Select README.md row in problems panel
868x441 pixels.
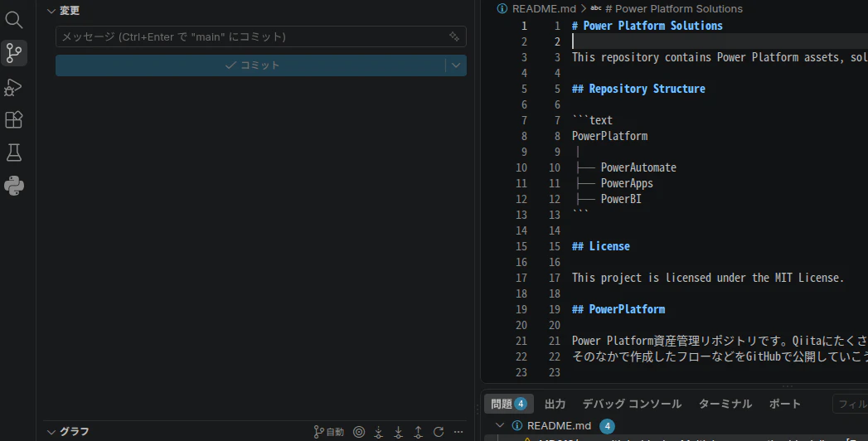click(x=676, y=425)
